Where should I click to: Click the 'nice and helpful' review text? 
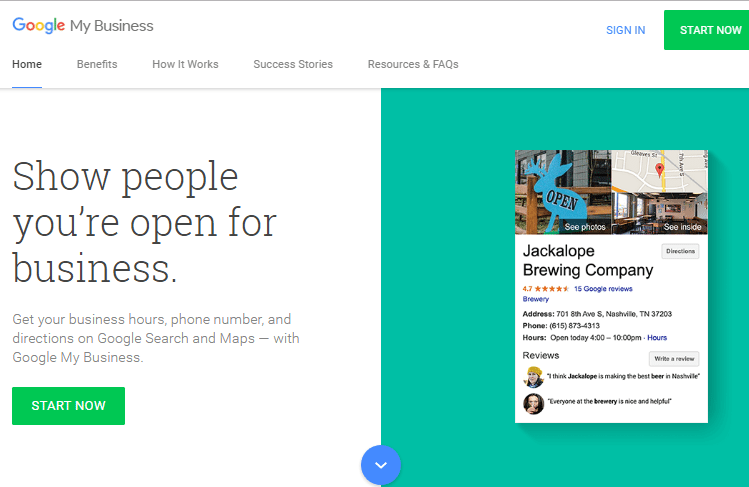tap(609, 402)
